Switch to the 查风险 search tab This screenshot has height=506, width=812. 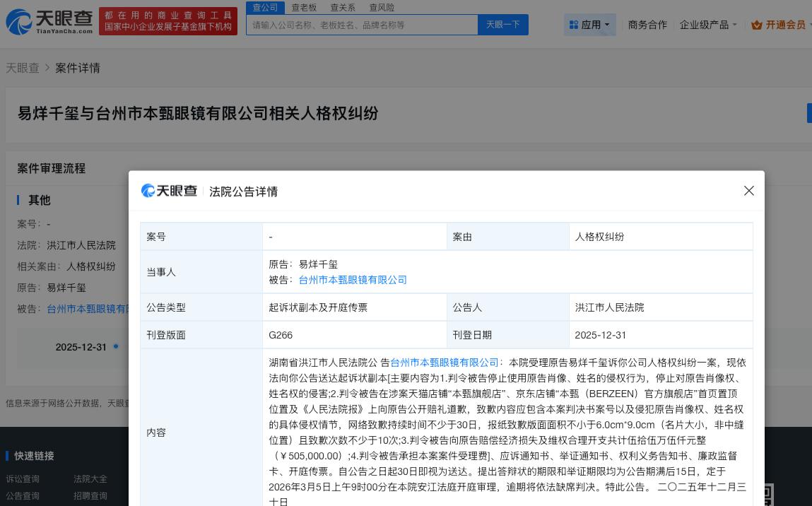382,7
